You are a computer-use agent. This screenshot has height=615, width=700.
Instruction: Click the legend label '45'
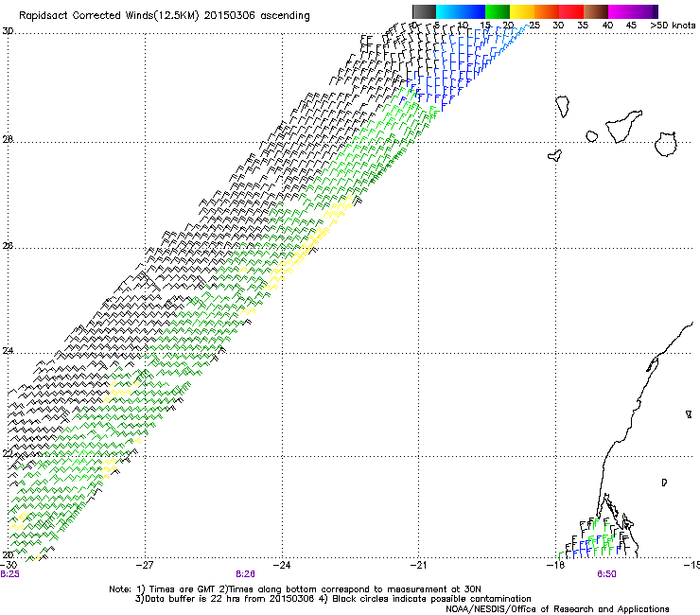(x=631, y=26)
